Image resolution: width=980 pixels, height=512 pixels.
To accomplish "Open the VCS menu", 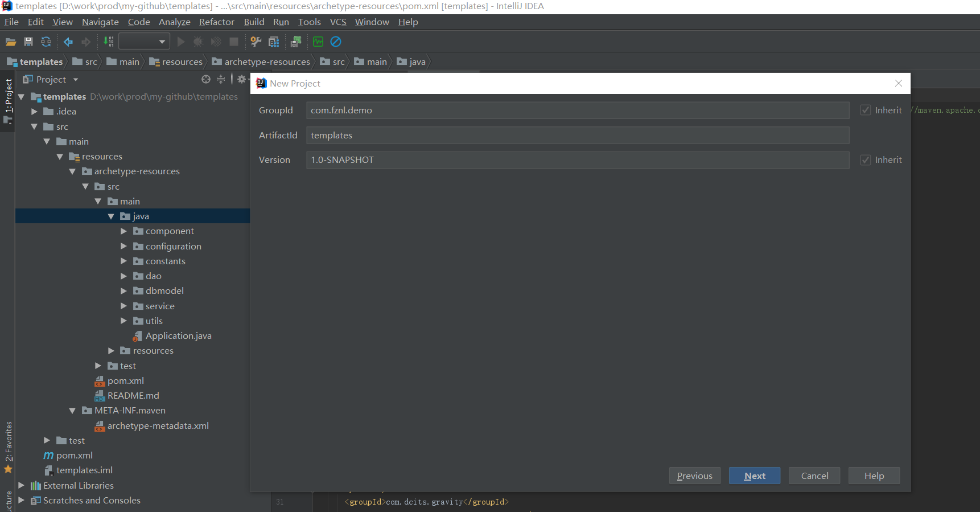I will (x=338, y=22).
